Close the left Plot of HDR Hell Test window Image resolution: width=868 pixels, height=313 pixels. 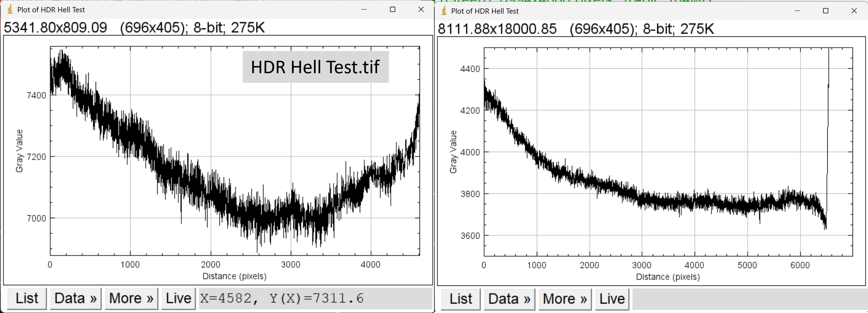click(x=421, y=9)
